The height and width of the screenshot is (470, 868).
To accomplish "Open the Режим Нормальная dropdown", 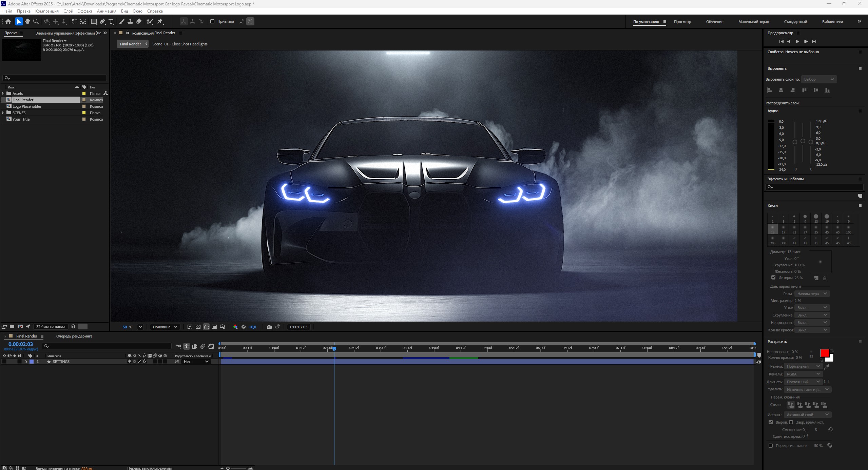I will [803, 366].
